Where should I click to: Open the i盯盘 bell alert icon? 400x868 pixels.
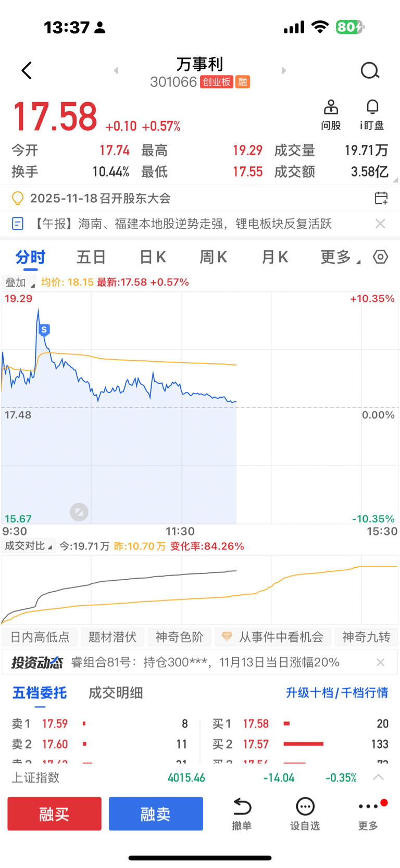[372, 108]
